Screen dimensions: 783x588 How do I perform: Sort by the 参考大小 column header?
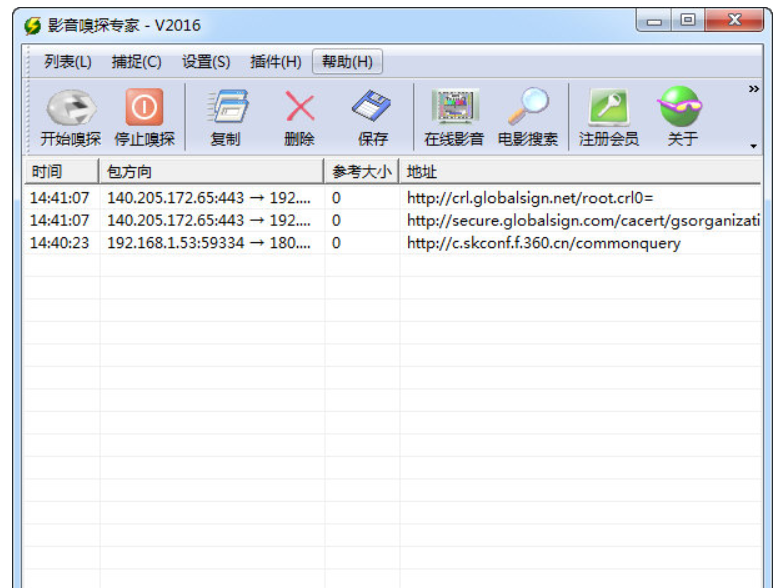point(362,171)
